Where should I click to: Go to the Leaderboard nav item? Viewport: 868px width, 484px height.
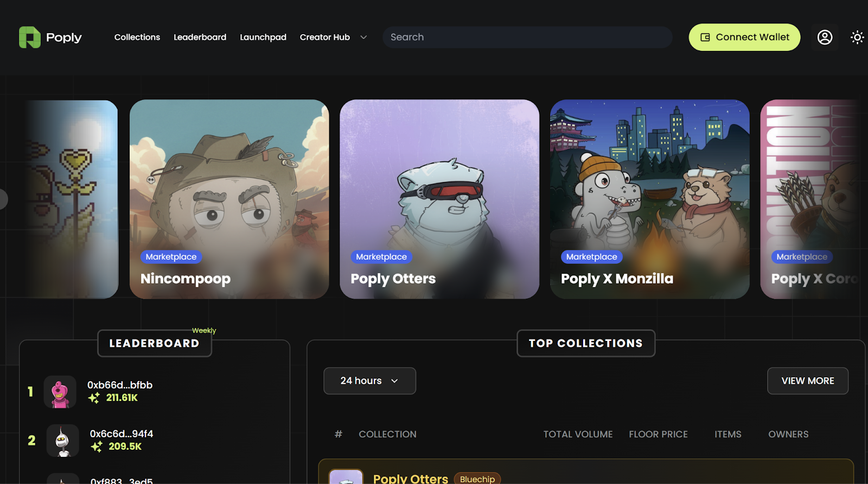pyautogui.click(x=200, y=37)
